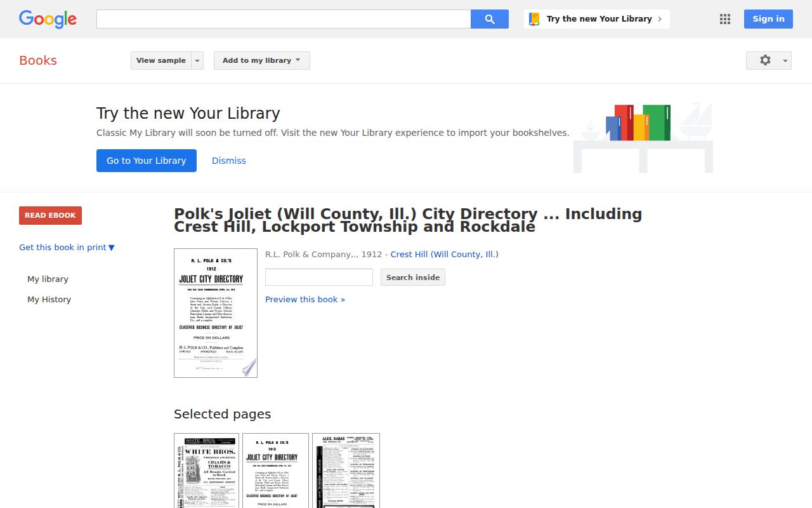Click the Selected pages heading
Viewport: 812px width, 508px height.
[222, 414]
